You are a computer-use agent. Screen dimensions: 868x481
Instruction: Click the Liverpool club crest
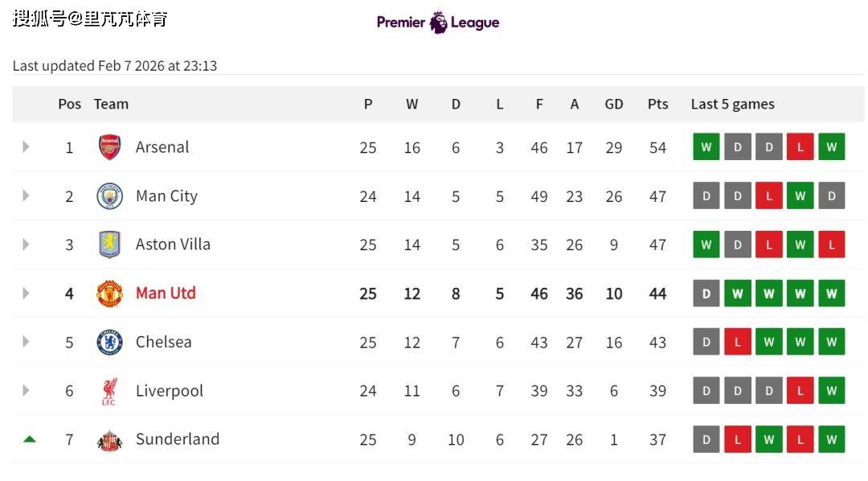(109, 391)
